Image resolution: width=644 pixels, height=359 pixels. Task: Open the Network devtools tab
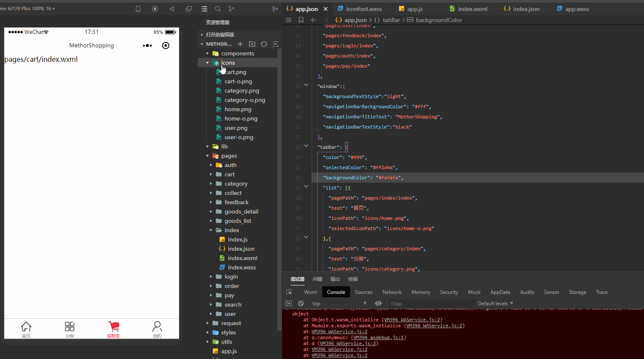(x=392, y=292)
